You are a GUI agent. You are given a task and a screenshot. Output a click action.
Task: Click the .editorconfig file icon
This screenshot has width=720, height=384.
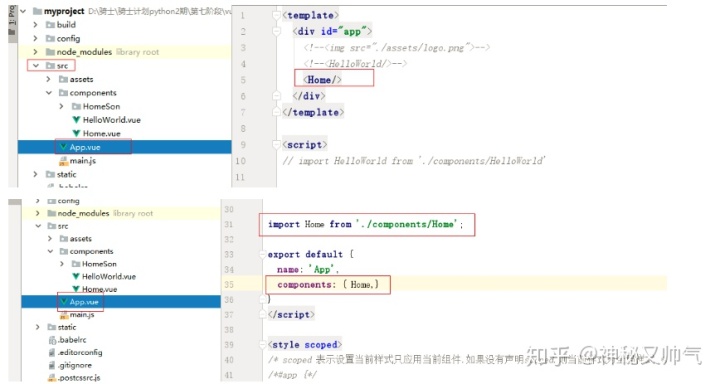click(x=52, y=352)
